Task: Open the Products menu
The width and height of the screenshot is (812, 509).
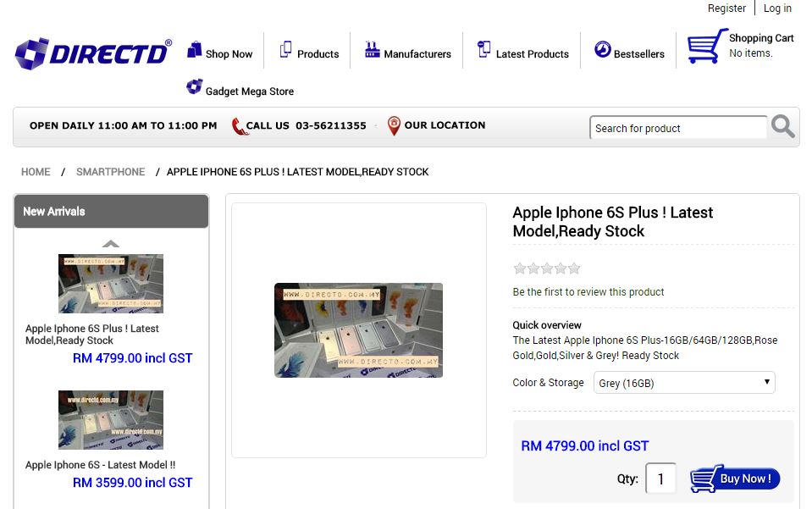Action: [x=318, y=54]
